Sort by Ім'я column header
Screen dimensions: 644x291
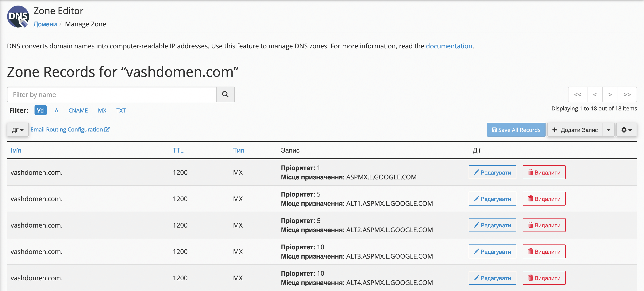(x=16, y=150)
